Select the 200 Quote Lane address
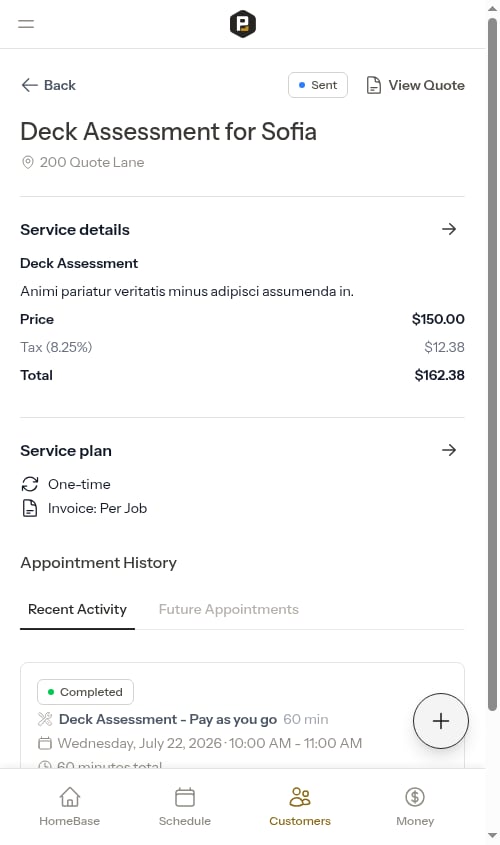 (92, 162)
